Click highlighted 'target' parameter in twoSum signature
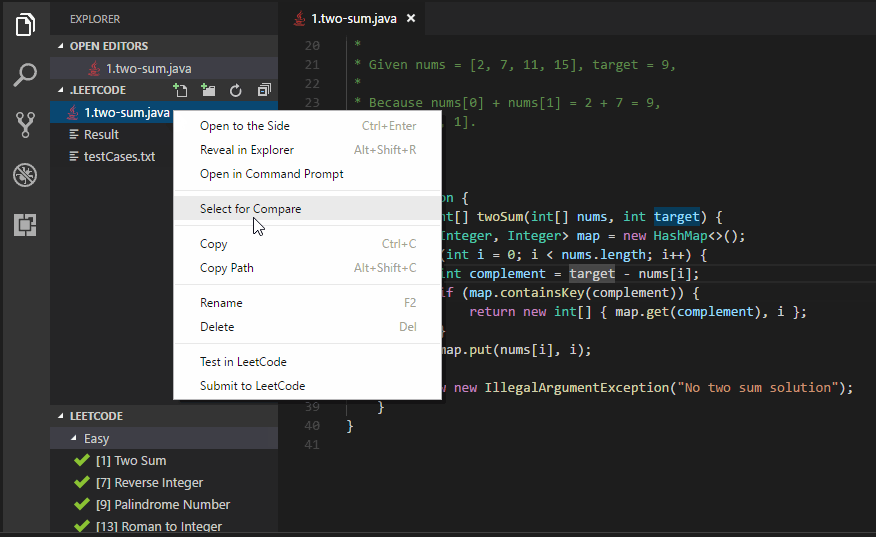The image size is (876, 537). tap(677, 217)
